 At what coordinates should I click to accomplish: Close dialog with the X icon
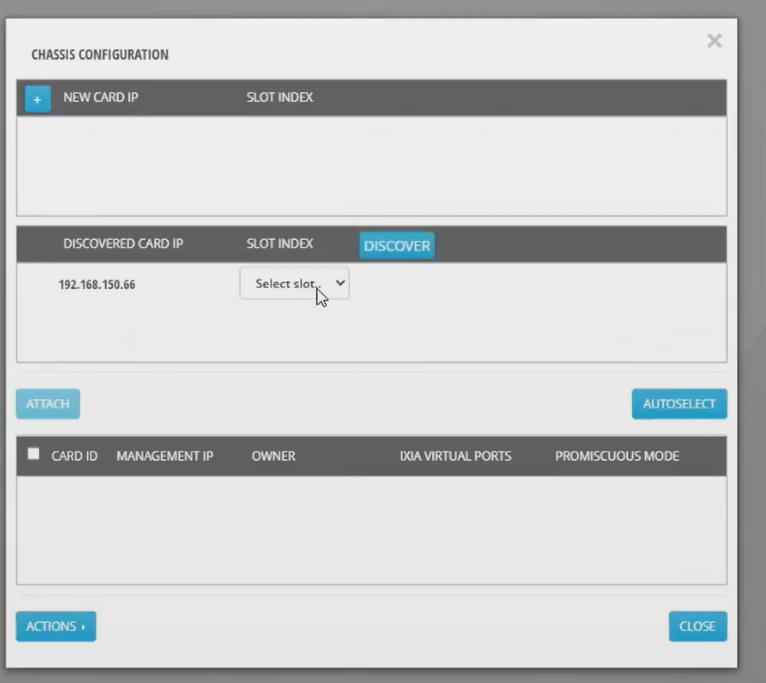click(714, 41)
